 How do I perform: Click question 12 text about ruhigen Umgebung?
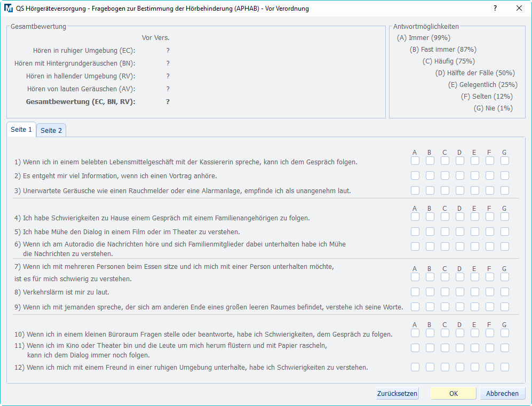(191, 368)
